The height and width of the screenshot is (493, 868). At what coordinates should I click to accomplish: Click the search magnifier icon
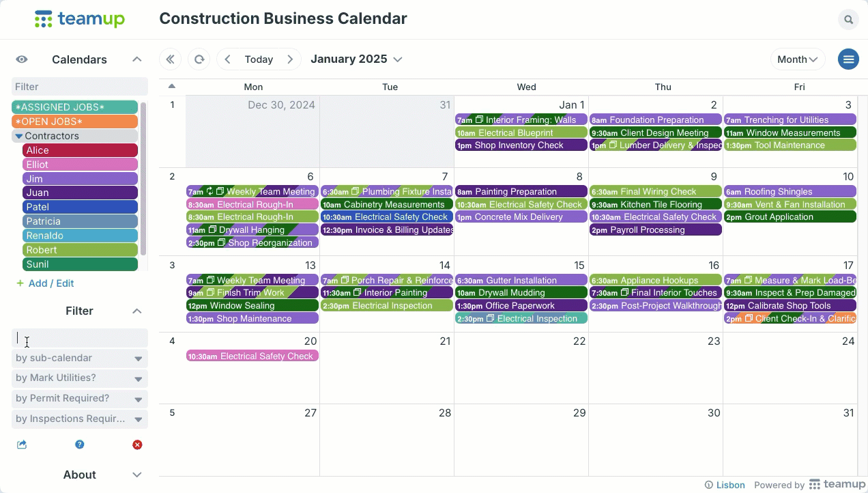pyautogui.click(x=848, y=20)
